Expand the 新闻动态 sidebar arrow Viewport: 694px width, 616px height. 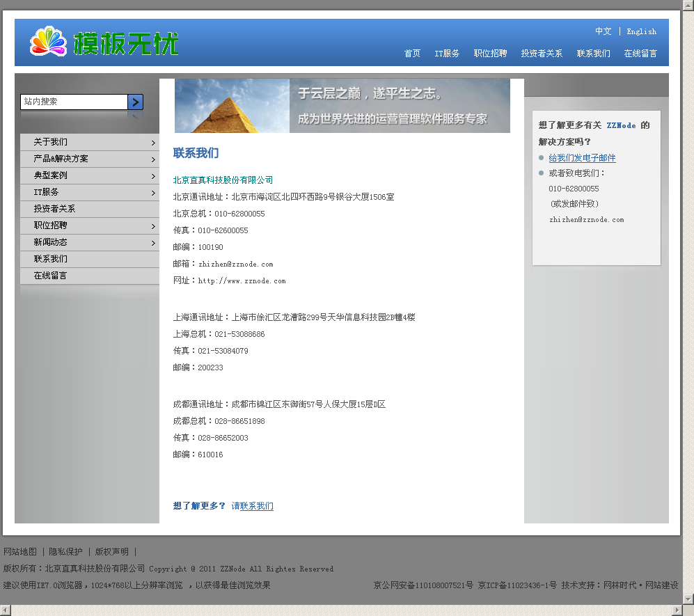(x=153, y=243)
